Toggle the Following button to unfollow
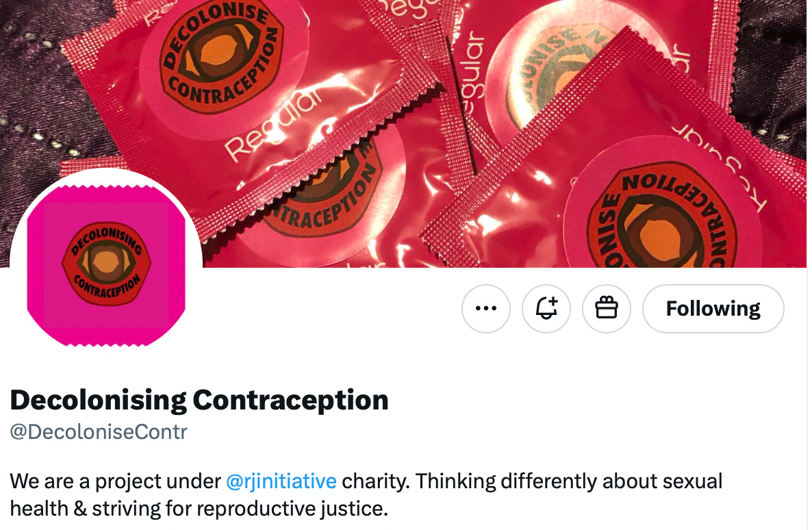The width and height of the screenshot is (812, 530). (x=713, y=309)
